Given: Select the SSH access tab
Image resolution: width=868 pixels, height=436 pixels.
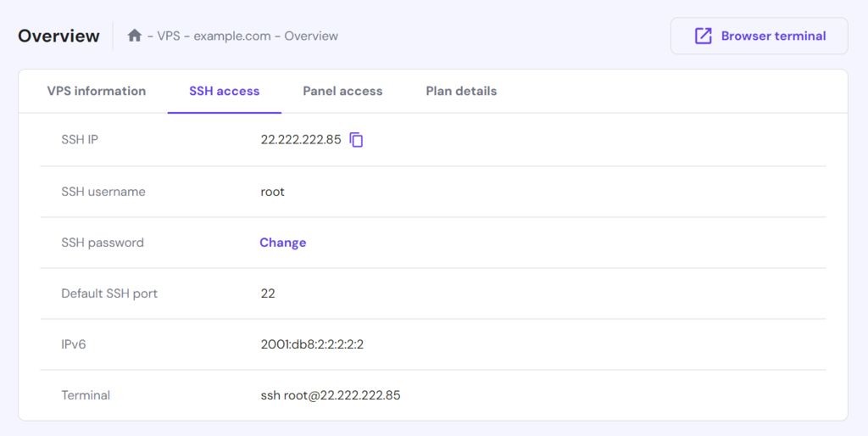Looking at the screenshot, I should 224,91.
